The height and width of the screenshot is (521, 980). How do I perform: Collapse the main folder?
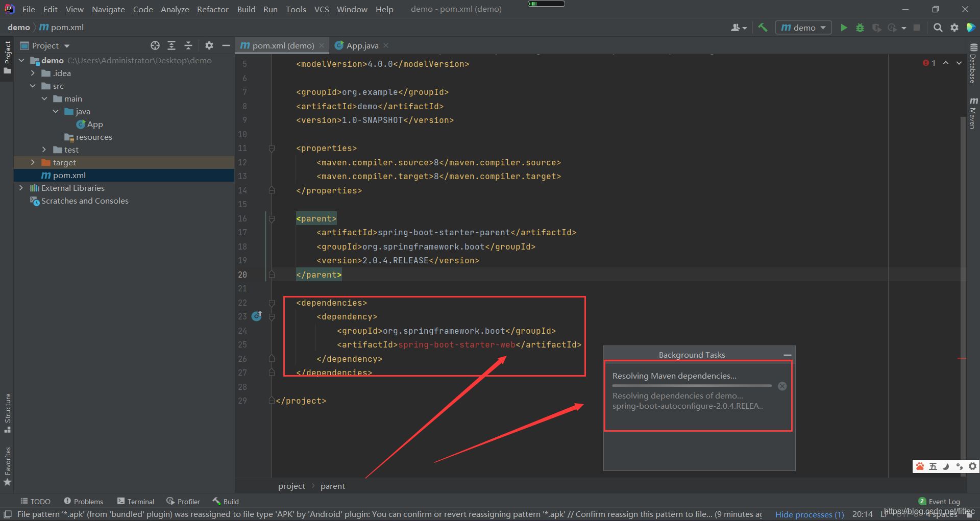[x=44, y=98]
